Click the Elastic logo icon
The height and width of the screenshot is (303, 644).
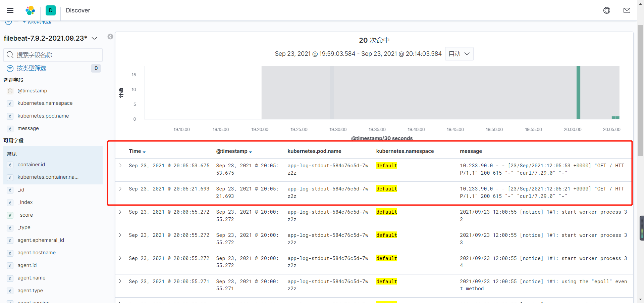[30, 10]
